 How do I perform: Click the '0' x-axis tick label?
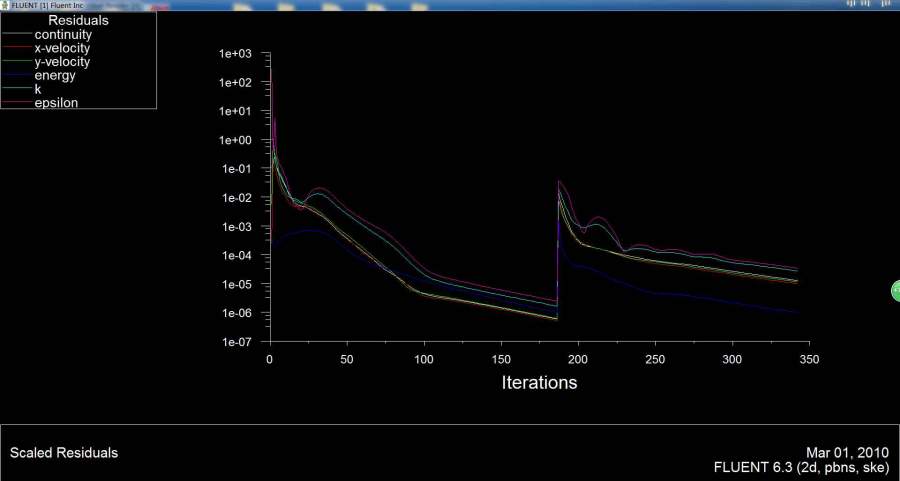tap(270, 359)
